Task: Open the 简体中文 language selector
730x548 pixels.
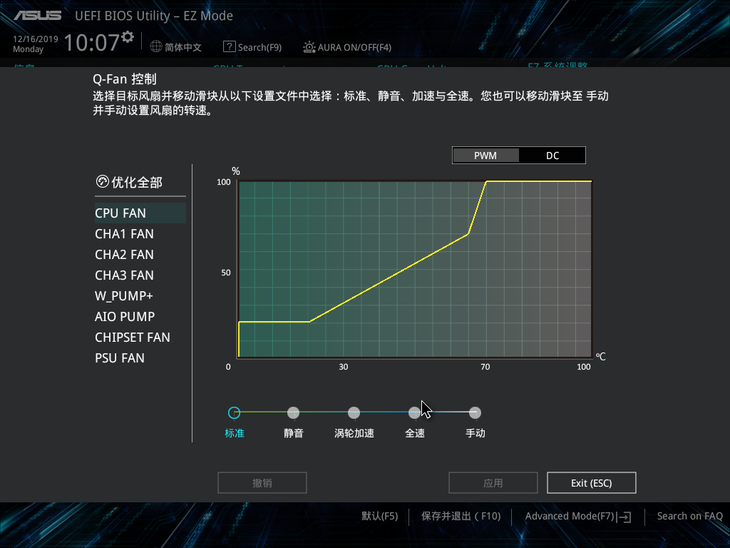Action: (x=183, y=47)
